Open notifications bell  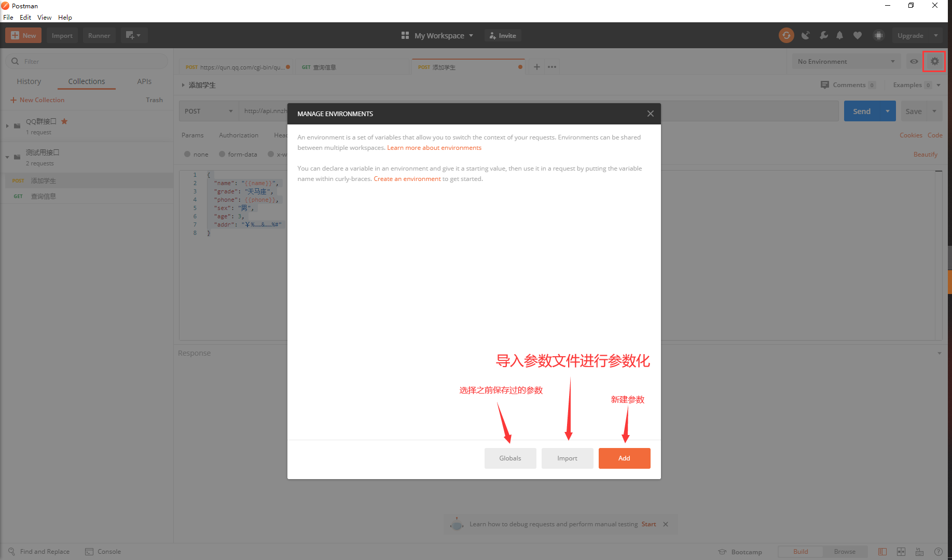click(x=840, y=35)
